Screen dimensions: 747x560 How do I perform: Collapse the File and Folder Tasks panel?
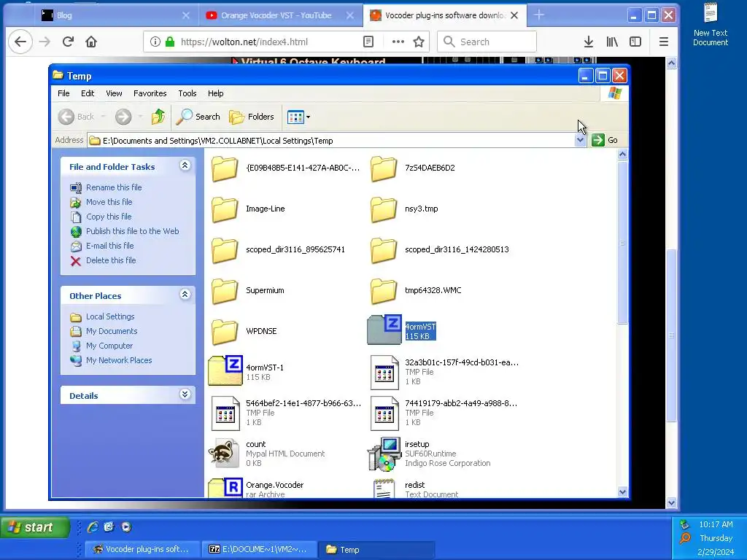[x=185, y=166]
